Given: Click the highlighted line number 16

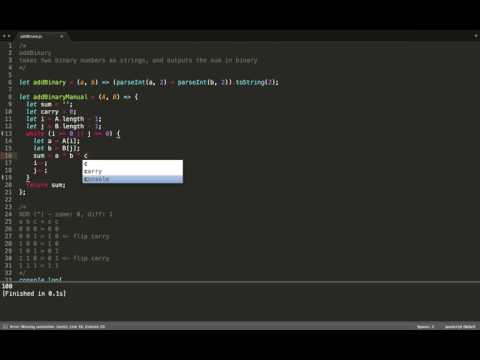Looking at the screenshot, I should point(8,156).
